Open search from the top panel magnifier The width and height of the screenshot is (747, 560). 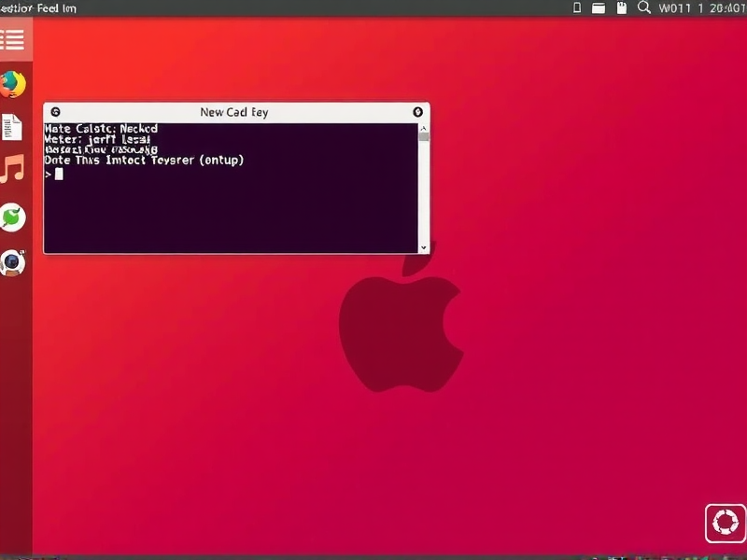[644, 7]
